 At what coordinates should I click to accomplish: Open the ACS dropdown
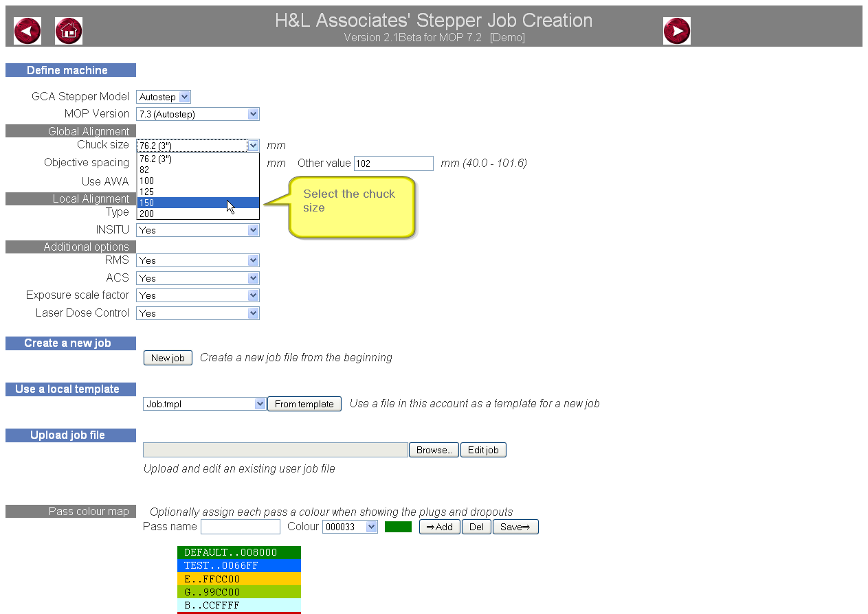point(198,278)
